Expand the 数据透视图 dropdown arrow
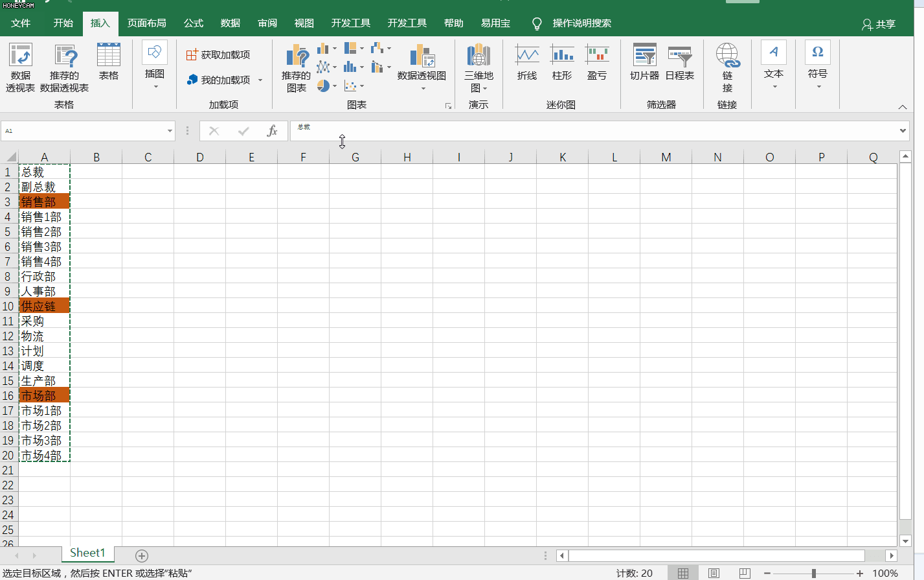Image resolution: width=924 pixels, height=580 pixels. (x=423, y=89)
